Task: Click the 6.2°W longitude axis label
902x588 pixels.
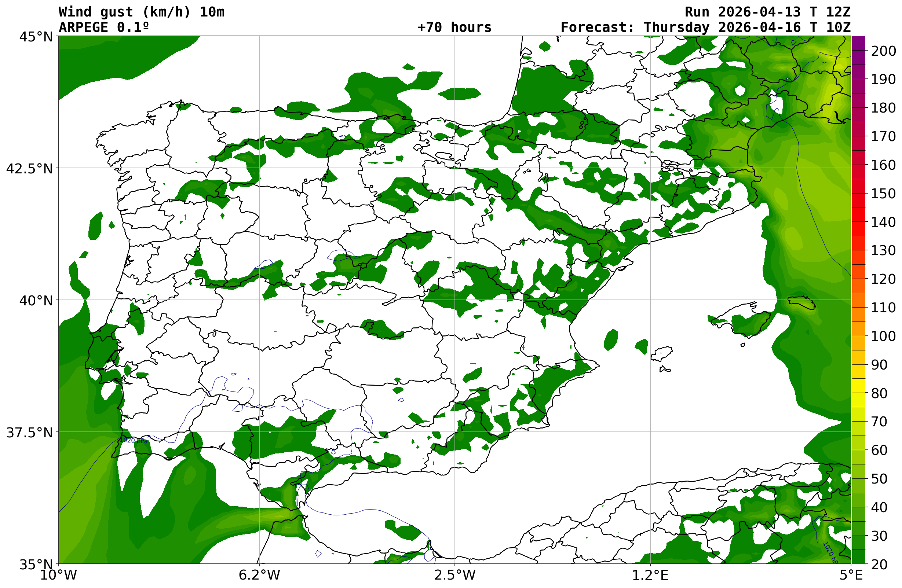Action: point(259,575)
